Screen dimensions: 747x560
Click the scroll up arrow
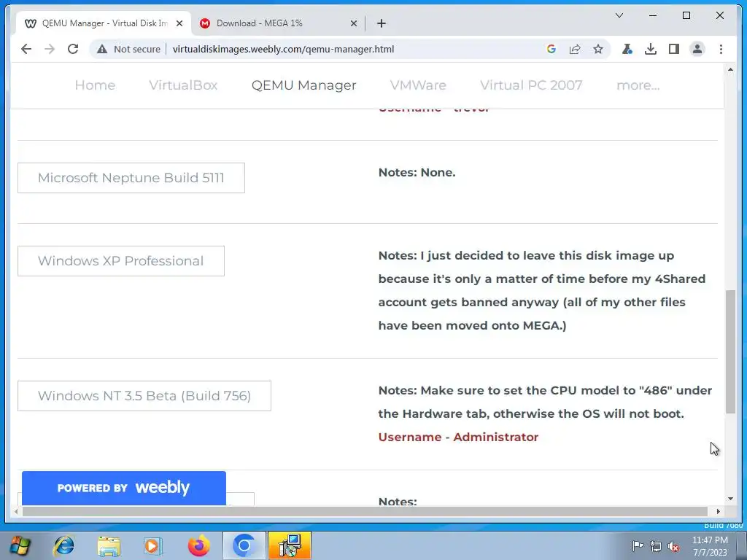click(730, 69)
